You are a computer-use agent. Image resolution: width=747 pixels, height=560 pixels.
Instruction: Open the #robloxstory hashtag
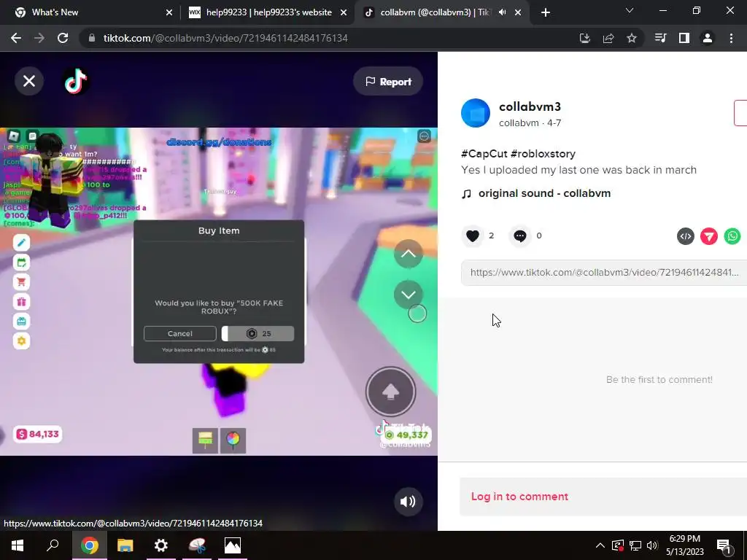click(x=543, y=154)
